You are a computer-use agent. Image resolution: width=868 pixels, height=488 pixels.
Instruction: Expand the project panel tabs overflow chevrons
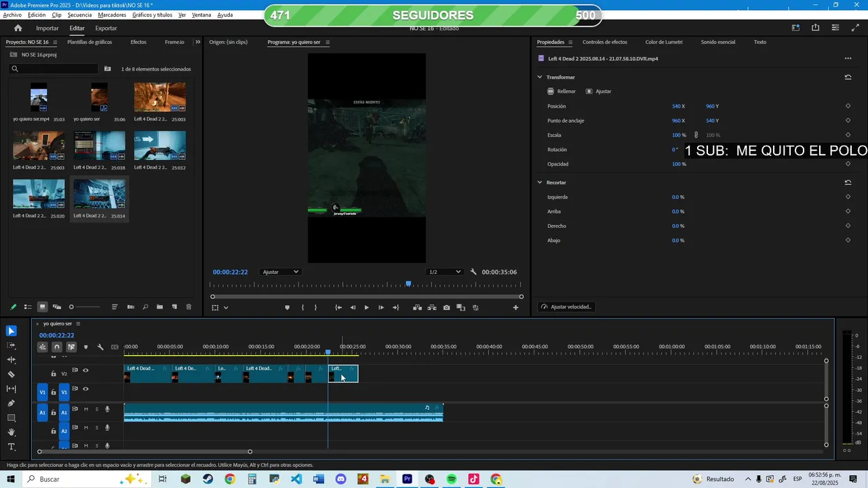point(197,42)
